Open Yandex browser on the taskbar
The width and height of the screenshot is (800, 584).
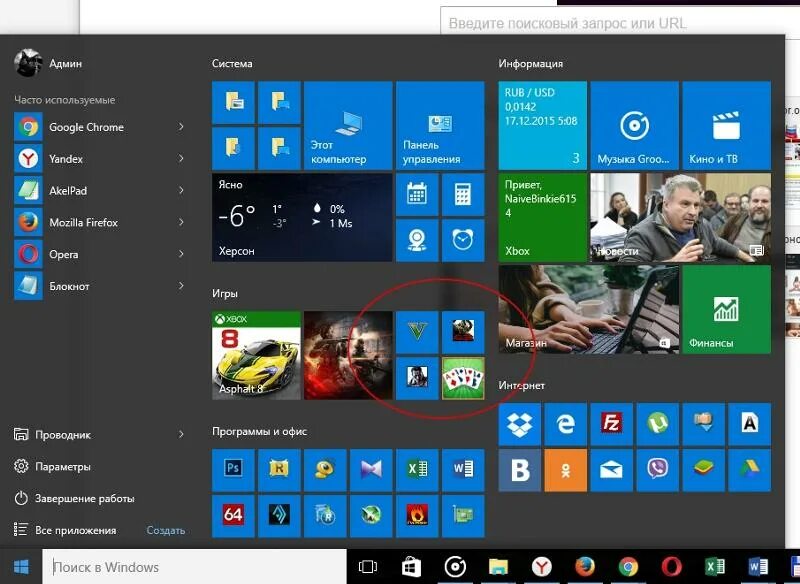point(541,567)
